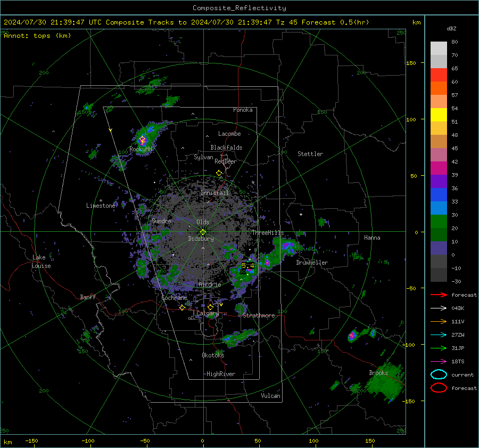This screenshot has width=479, height=448.
Task: Click the elongated storm cell north of Okotoks
Action: (239, 337)
